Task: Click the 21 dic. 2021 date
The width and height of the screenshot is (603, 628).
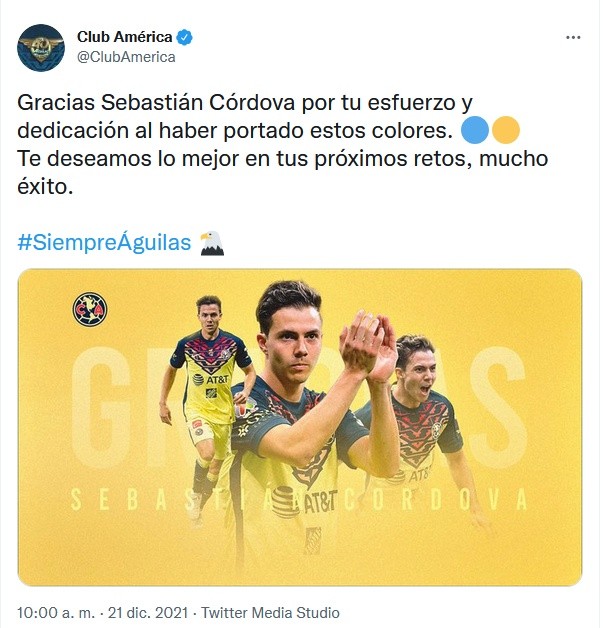Action: pyautogui.click(x=148, y=613)
